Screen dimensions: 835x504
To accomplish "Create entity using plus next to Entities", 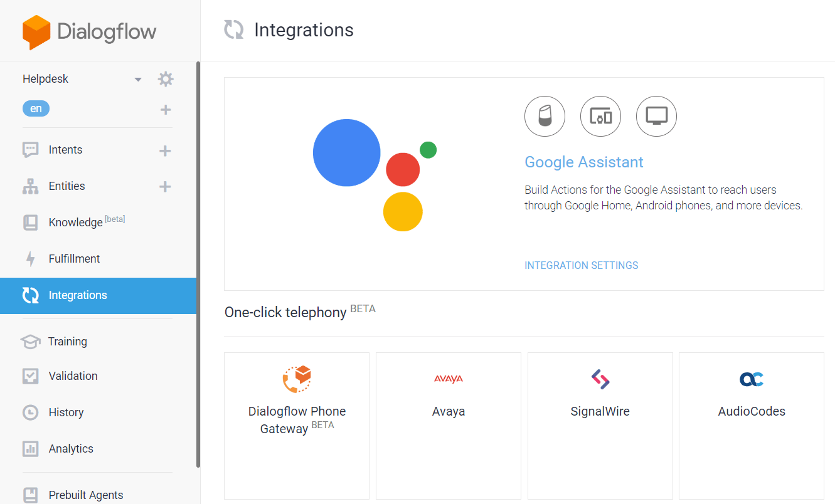I will click(165, 187).
